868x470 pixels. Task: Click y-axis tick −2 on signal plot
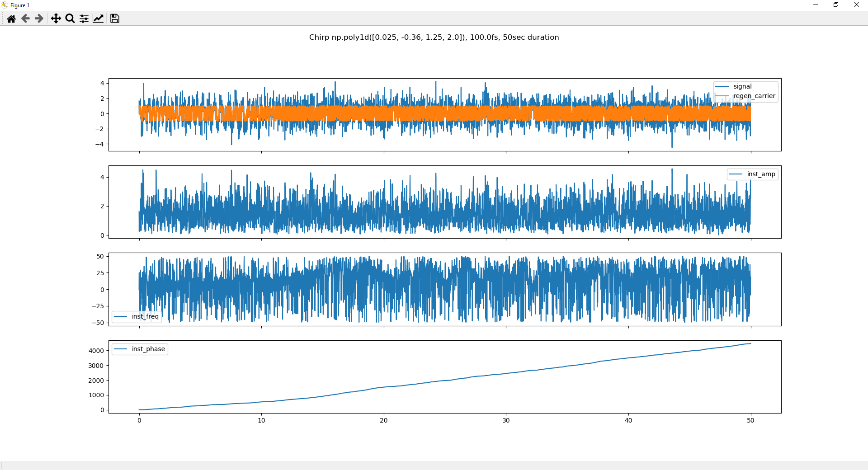(x=99, y=129)
